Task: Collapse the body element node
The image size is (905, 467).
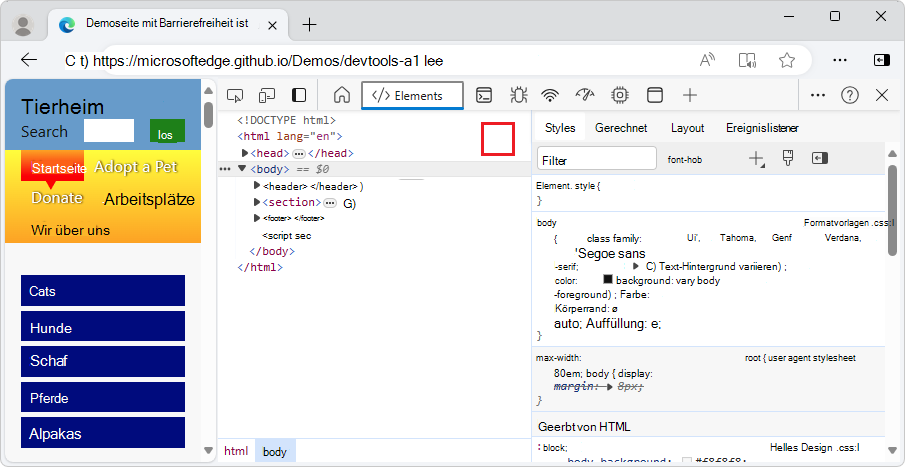Action: coord(242,169)
